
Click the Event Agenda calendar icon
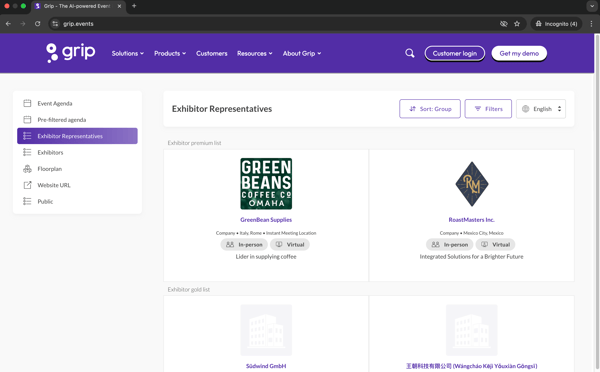(27, 103)
